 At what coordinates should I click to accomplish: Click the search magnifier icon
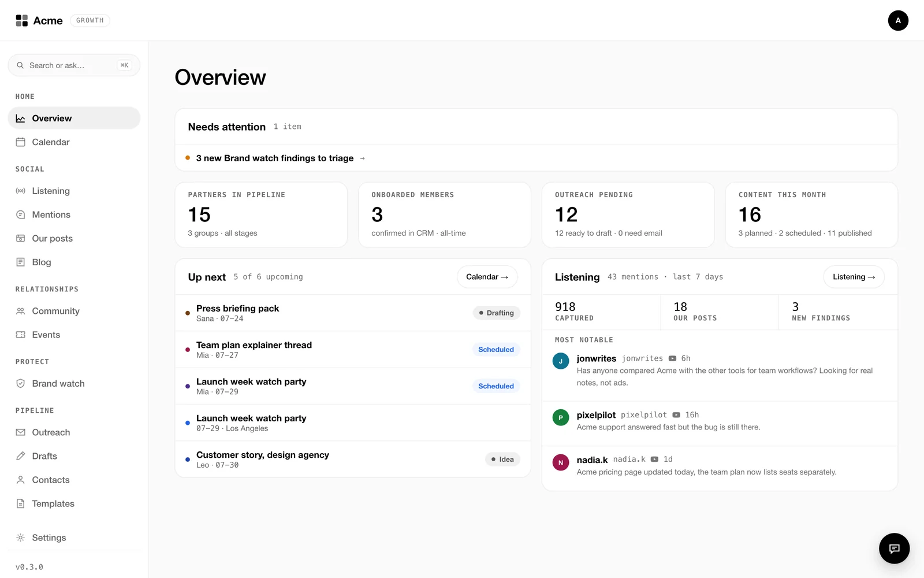tap(20, 65)
